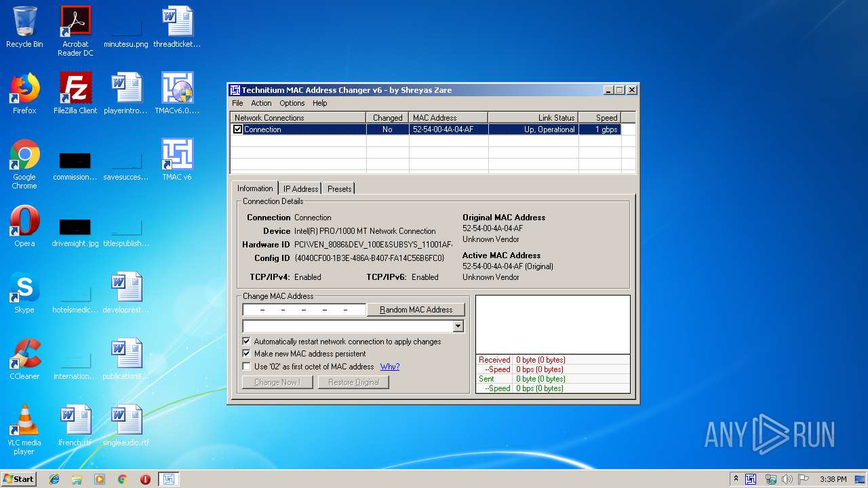Open developrest Word document icon
The width and height of the screenshot is (868, 488).
126,293
